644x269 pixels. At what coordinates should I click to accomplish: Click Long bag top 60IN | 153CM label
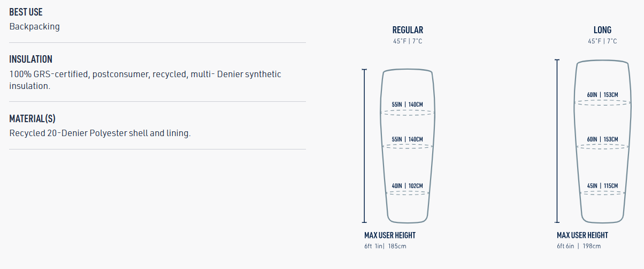click(x=602, y=95)
